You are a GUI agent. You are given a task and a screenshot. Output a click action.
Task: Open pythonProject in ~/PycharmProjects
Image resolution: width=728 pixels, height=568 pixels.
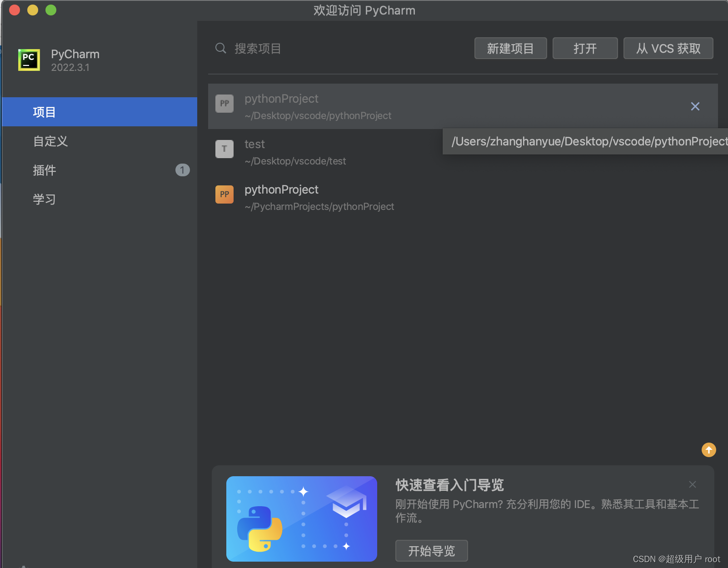tap(463, 197)
